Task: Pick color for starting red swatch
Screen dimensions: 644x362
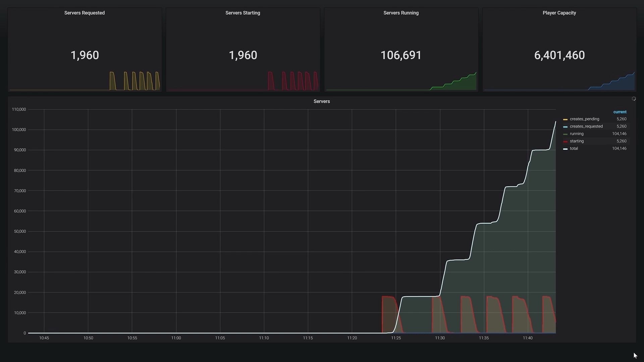Action: [x=565, y=142]
